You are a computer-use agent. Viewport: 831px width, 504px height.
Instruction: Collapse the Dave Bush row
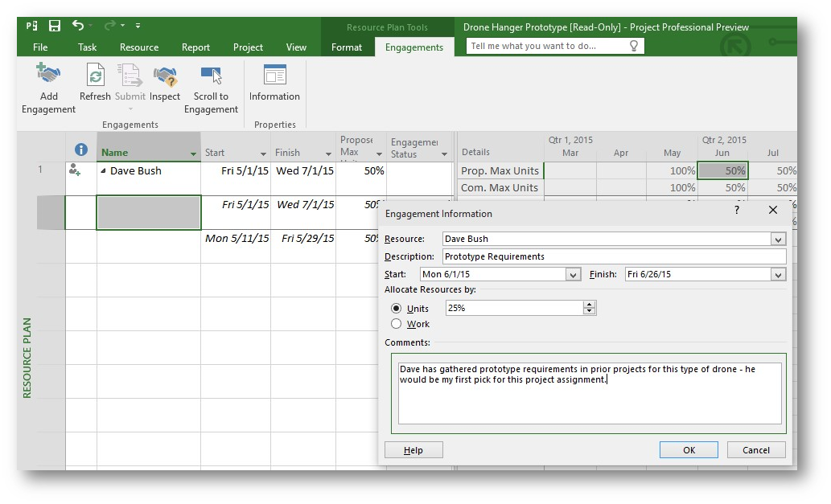pos(103,171)
